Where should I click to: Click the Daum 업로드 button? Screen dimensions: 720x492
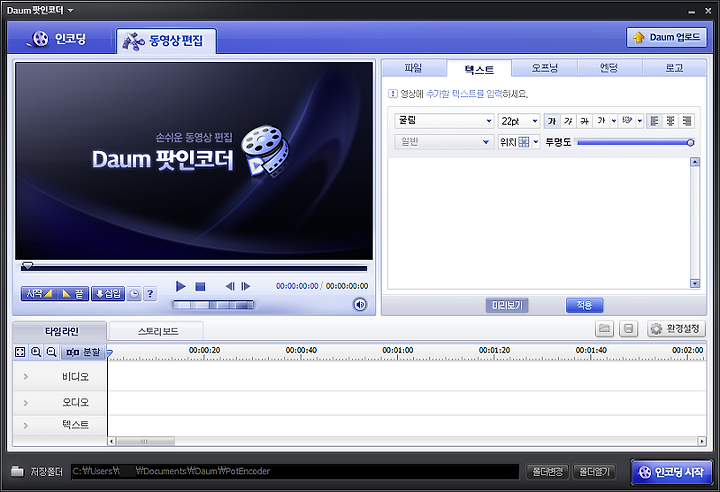point(666,37)
